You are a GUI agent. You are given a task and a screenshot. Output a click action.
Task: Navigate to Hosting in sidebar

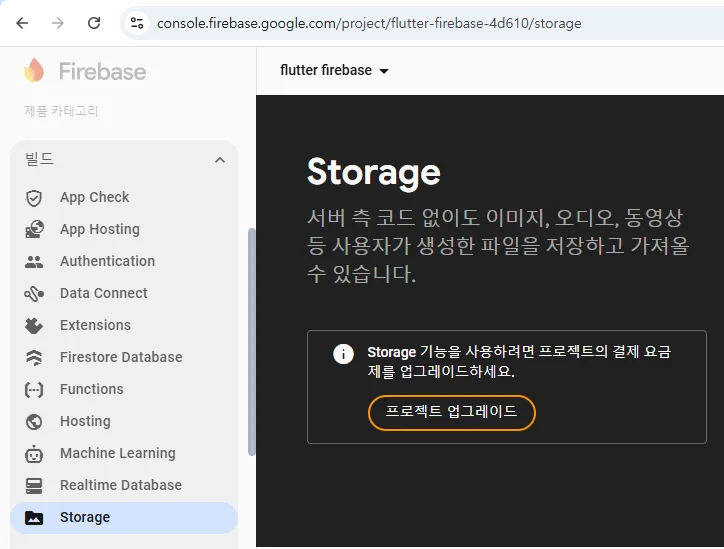pyautogui.click(x=124, y=421)
